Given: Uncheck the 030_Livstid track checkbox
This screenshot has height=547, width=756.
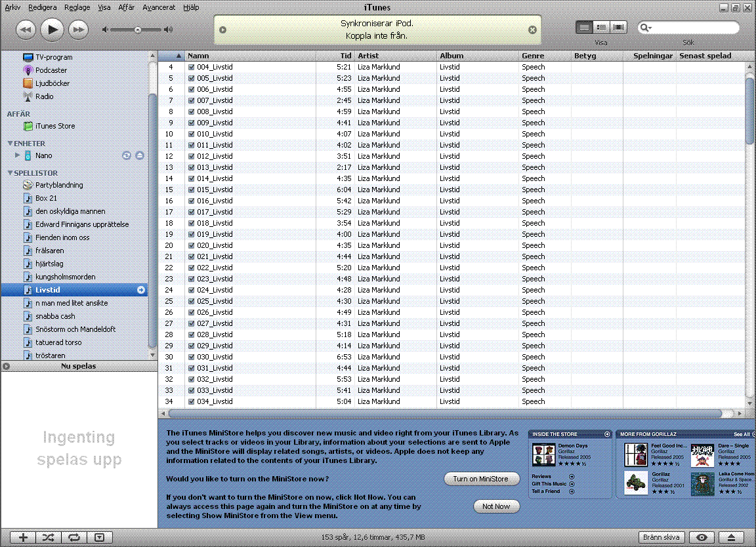Looking at the screenshot, I should coord(192,357).
